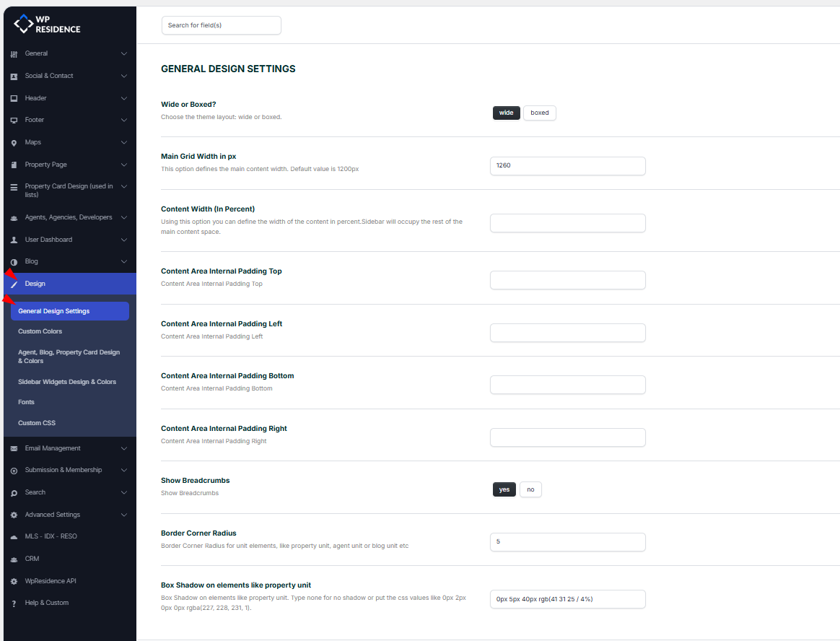Click the Search for field(s) box
Image resolution: width=840 pixels, height=641 pixels.
pos(221,25)
